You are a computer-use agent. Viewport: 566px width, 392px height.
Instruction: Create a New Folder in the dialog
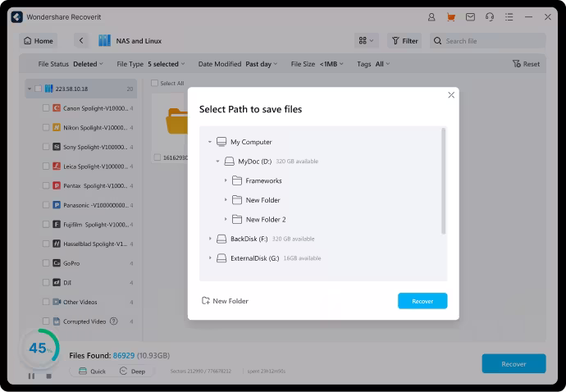[x=225, y=301]
